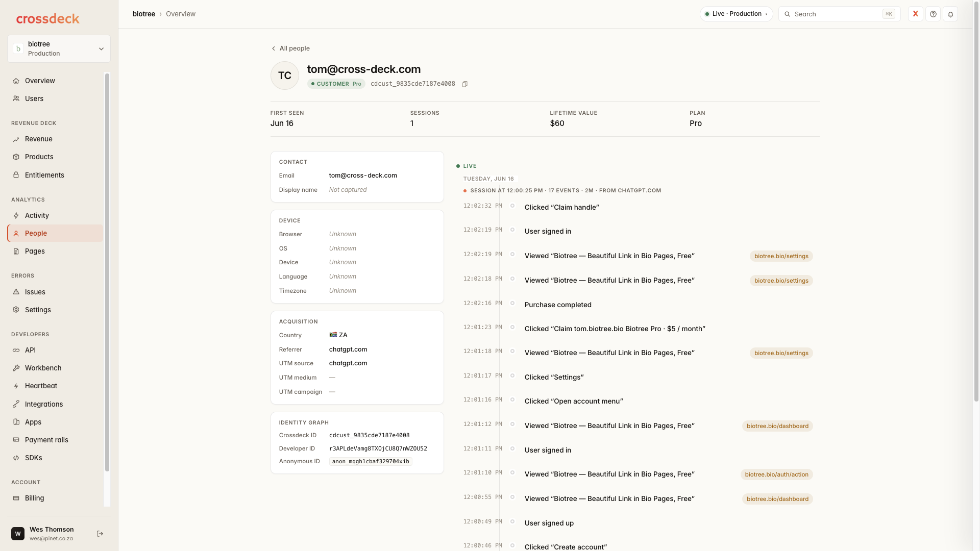Click the biotree breadcrumb link

pos(144,14)
